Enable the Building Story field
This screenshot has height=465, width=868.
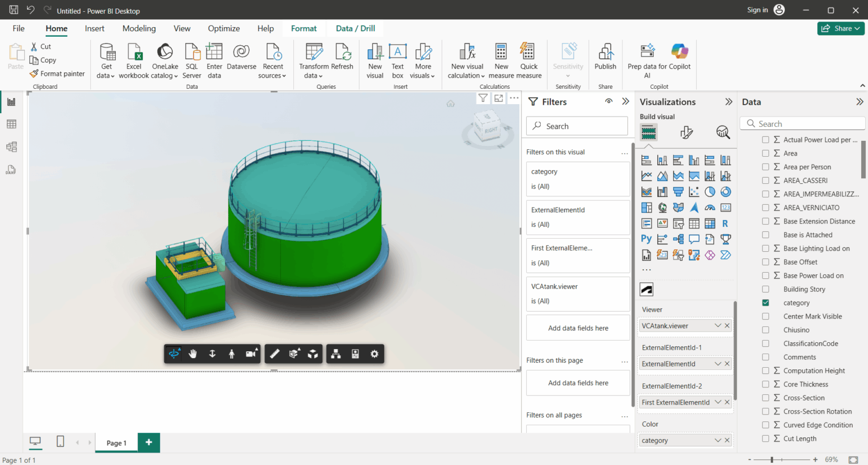tap(766, 289)
